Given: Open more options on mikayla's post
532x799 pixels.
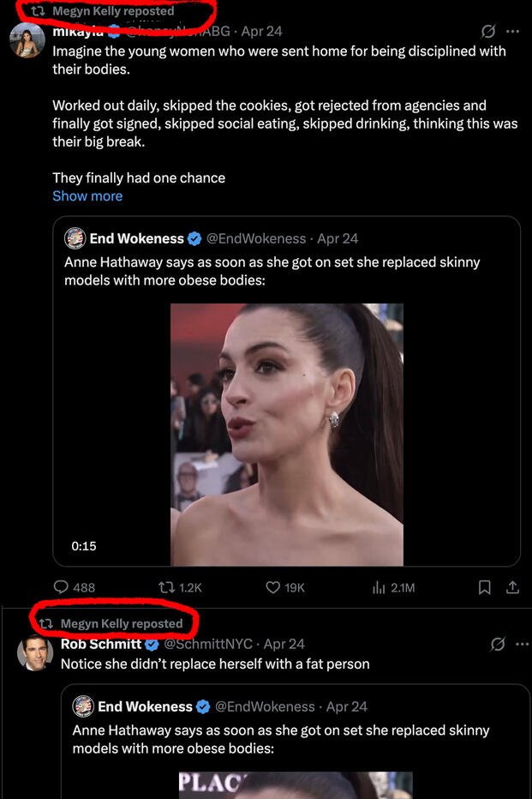Looking at the screenshot, I should point(512,32).
